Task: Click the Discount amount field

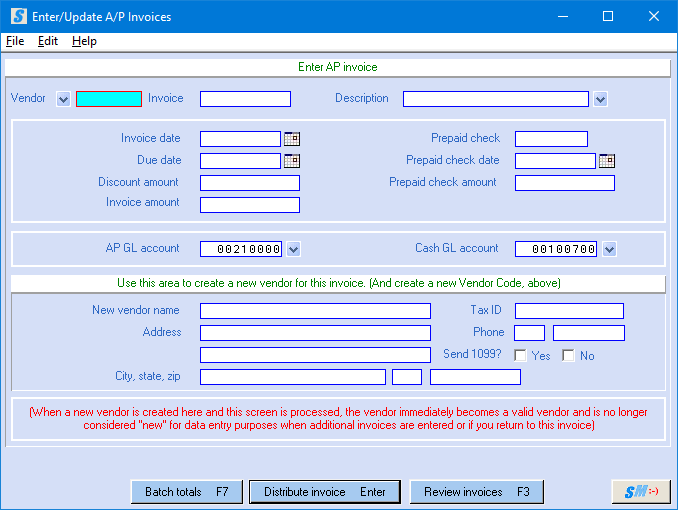Action: click(x=250, y=183)
